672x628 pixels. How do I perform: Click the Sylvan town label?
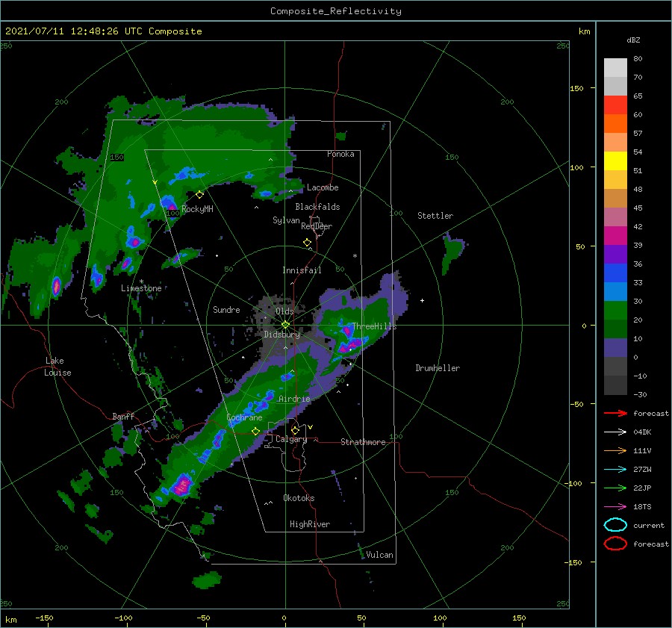click(x=286, y=220)
